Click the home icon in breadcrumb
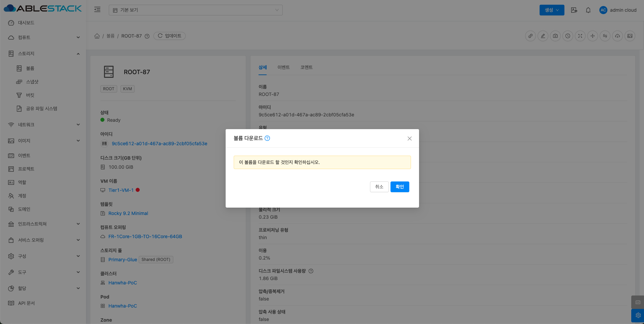 click(97, 36)
